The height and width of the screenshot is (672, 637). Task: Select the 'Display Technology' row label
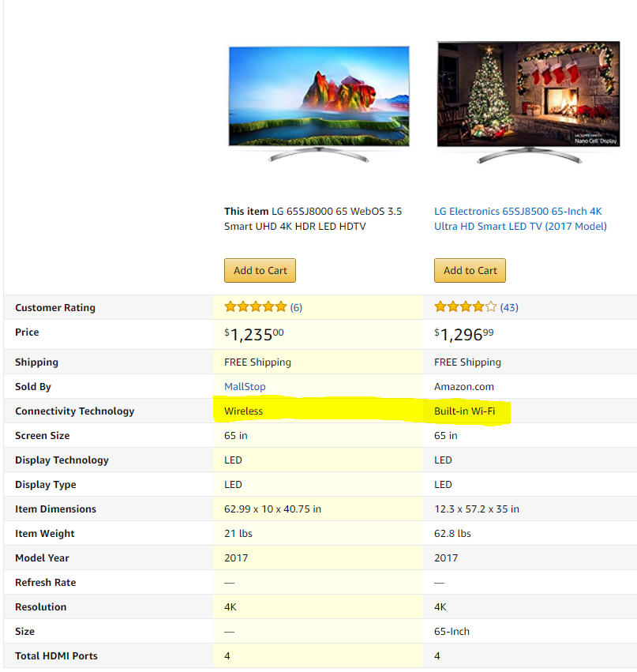[62, 460]
